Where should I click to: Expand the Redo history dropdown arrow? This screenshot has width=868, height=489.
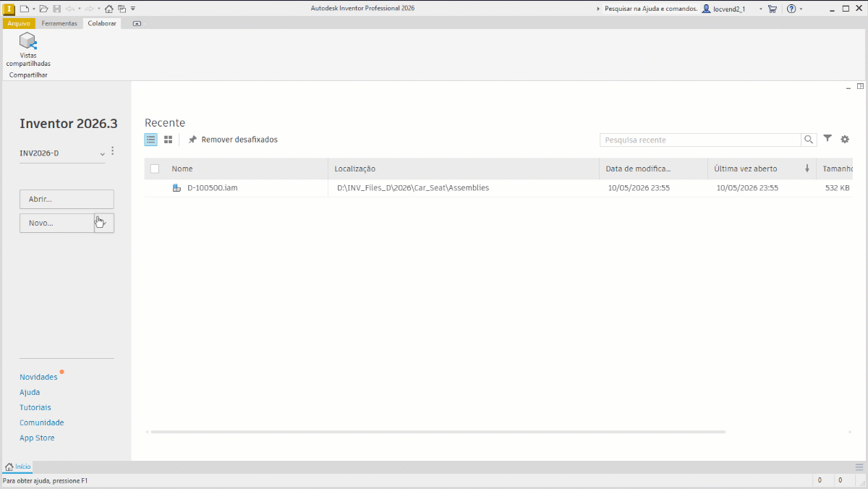click(x=99, y=9)
